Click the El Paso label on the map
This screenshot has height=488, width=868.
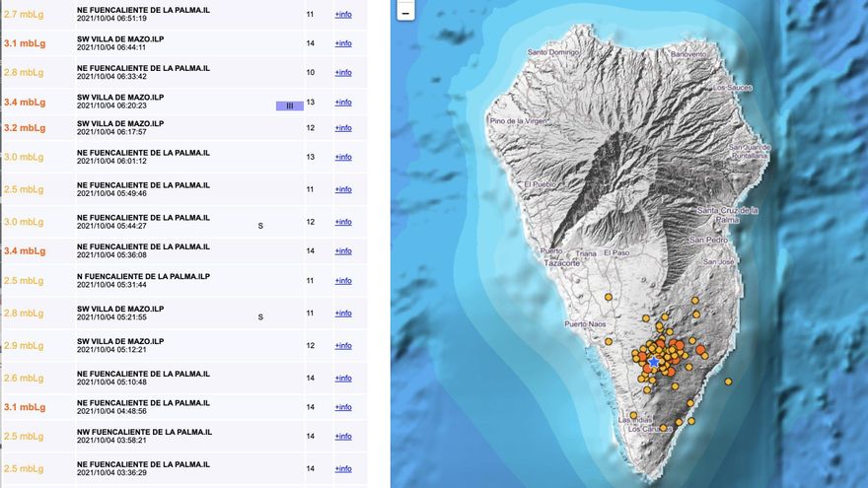pos(616,252)
